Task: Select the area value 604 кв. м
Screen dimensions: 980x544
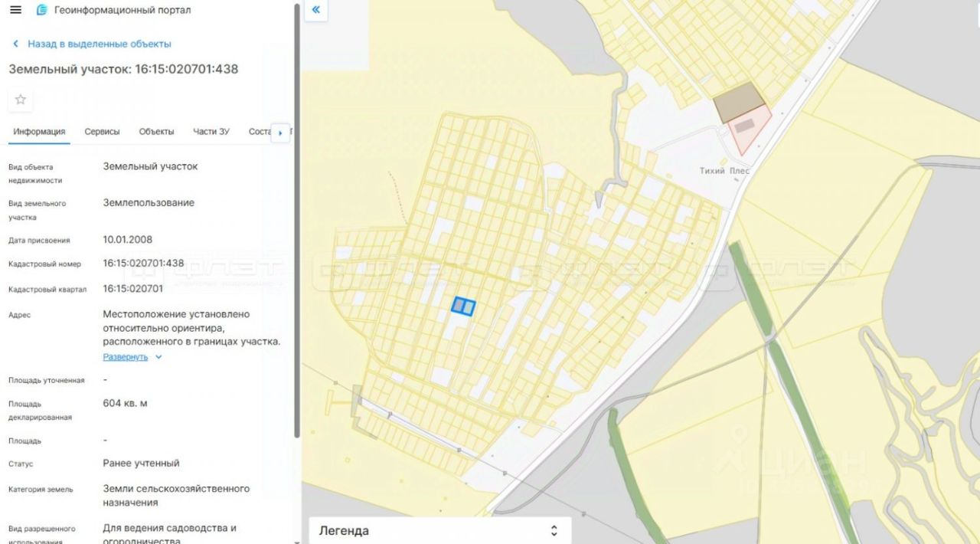Action: (x=126, y=403)
